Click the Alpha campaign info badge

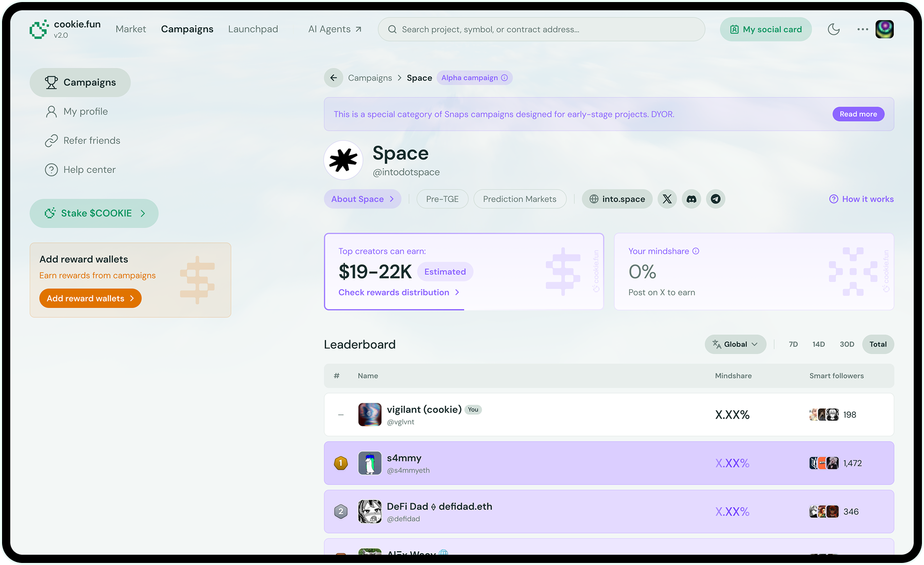click(474, 78)
